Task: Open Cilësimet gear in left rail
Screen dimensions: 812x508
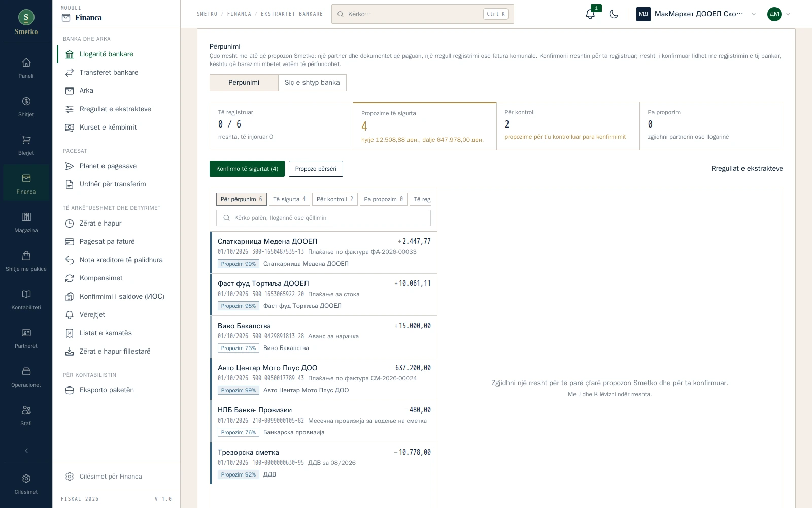Action: (x=26, y=484)
